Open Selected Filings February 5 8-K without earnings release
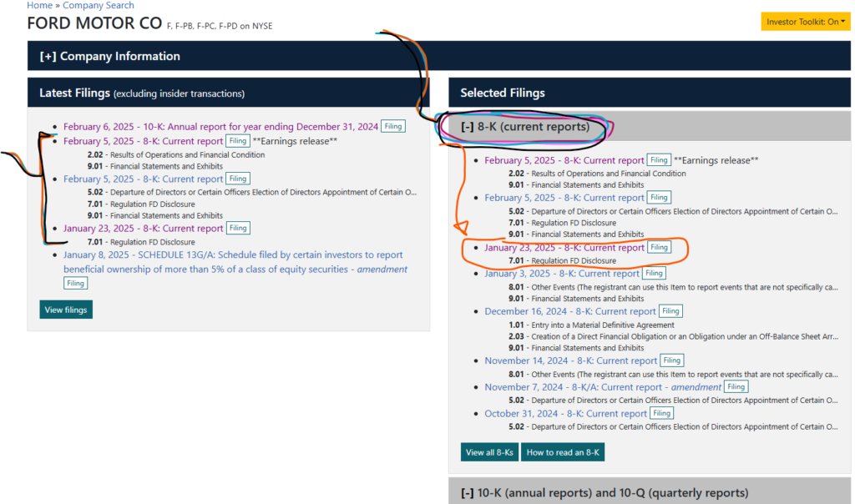Image resolution: width=855 pixels, height=504 pixels. (x=564, y=198)
